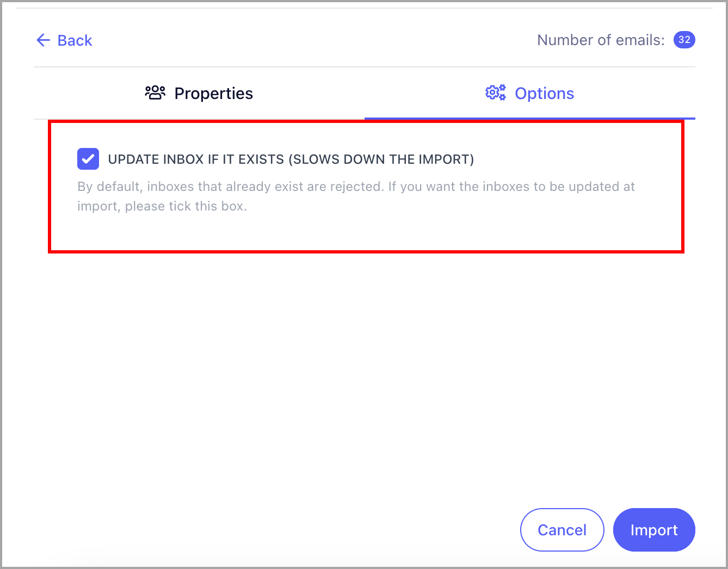Image resolution: width=728 pixels, height=569 pixels.
Task: Click the word 'rejected' in the description
Action: point(356,187)
